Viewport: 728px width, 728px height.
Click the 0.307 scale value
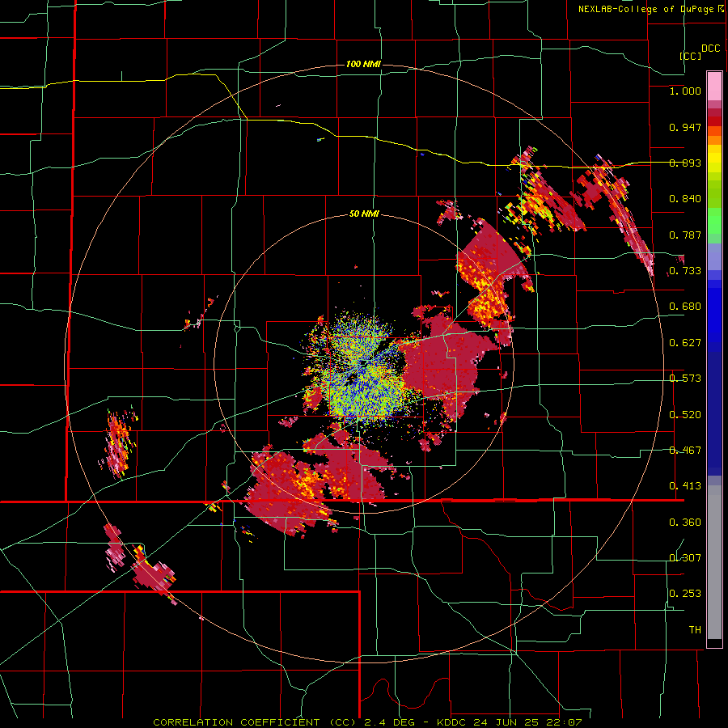[x=685, y=558]
